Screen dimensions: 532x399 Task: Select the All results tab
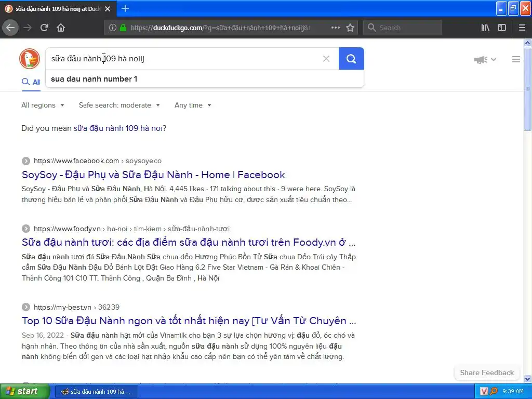(31, 82)
